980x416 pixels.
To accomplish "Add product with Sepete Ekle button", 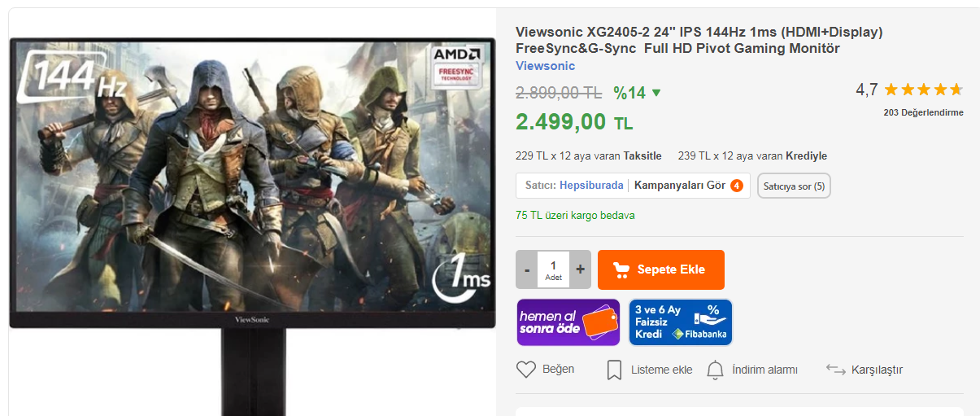I will point(660,269).
